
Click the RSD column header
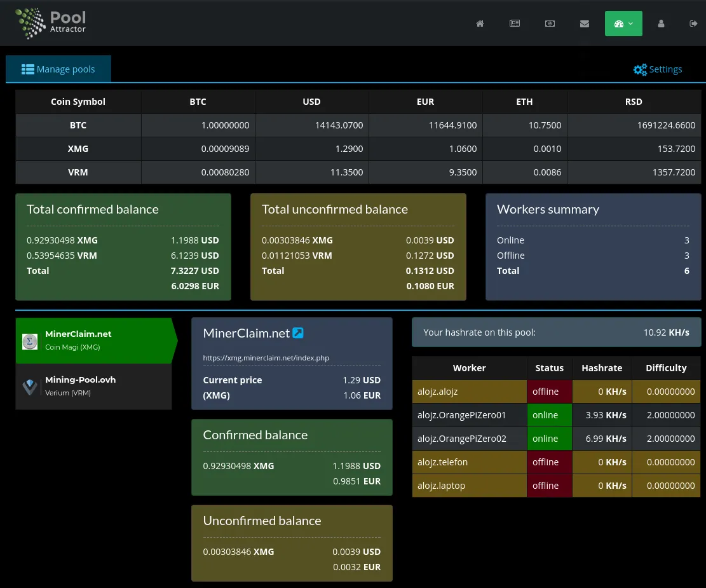634,101
